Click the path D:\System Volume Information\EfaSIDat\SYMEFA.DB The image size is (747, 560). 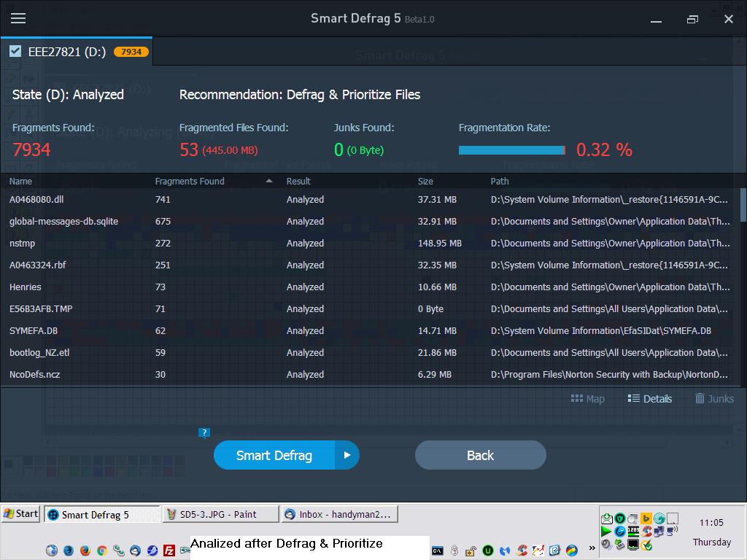tap(601, 331)
